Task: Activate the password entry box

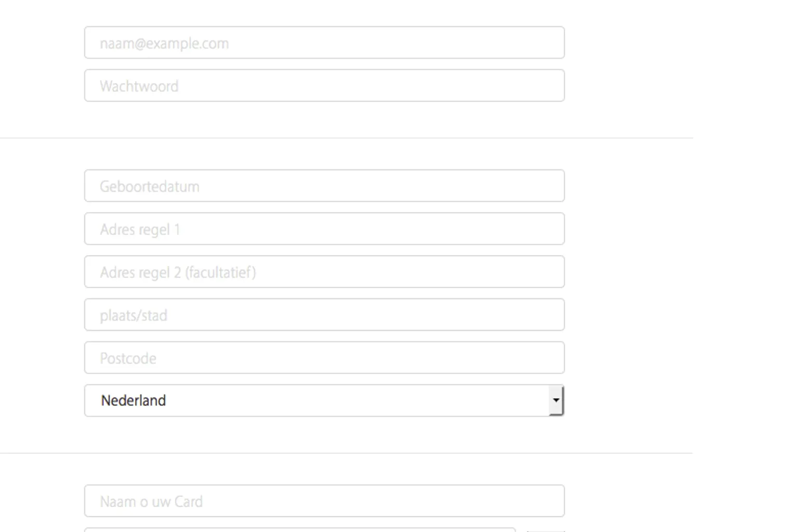Action: click(324, 86)
